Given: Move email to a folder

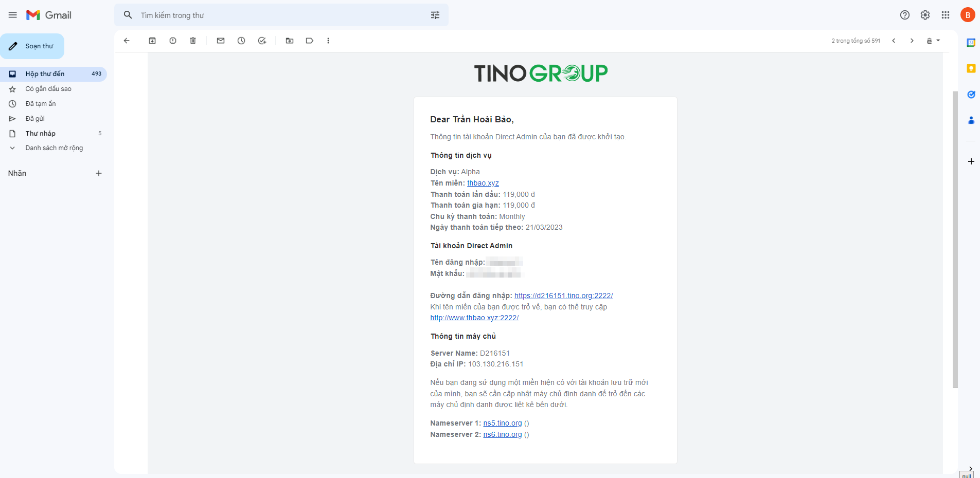Looking at the screenshot, I should tap(290, 41).
